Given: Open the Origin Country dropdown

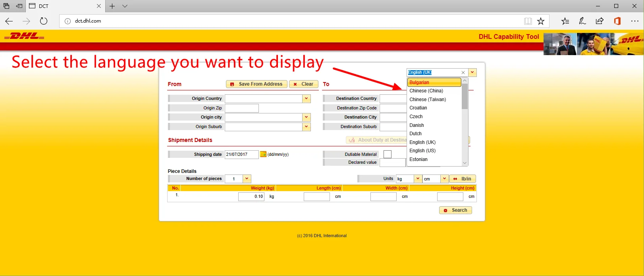Looking at the screenshot, I should [x=307, y=98].
